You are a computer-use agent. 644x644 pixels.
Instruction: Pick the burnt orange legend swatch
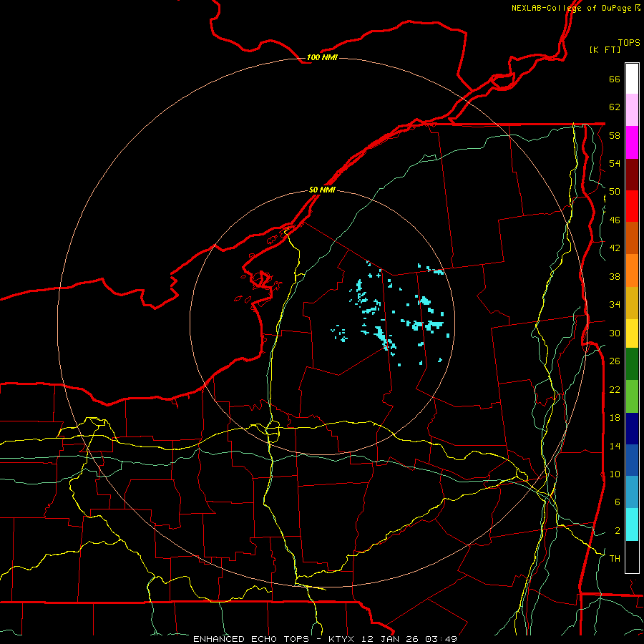(x=632, y=238)
